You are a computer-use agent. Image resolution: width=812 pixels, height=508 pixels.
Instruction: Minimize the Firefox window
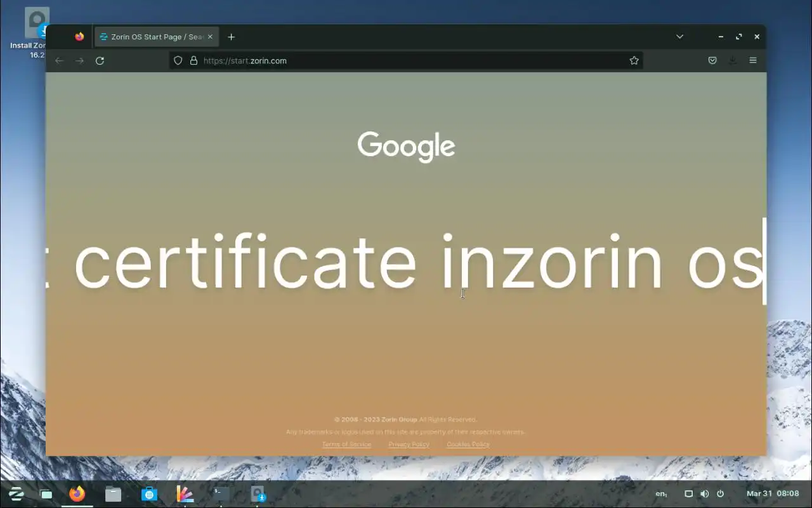click(x=721, y=37)
